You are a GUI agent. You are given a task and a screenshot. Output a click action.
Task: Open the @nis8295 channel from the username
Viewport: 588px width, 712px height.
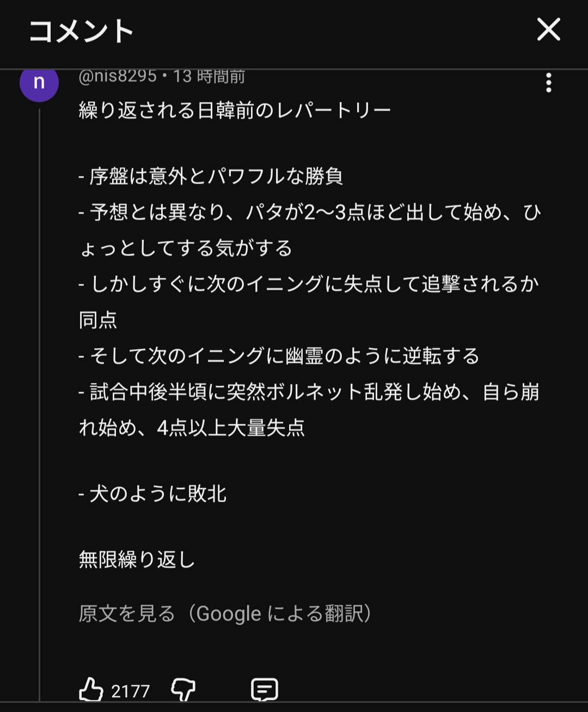click(118, 77)
